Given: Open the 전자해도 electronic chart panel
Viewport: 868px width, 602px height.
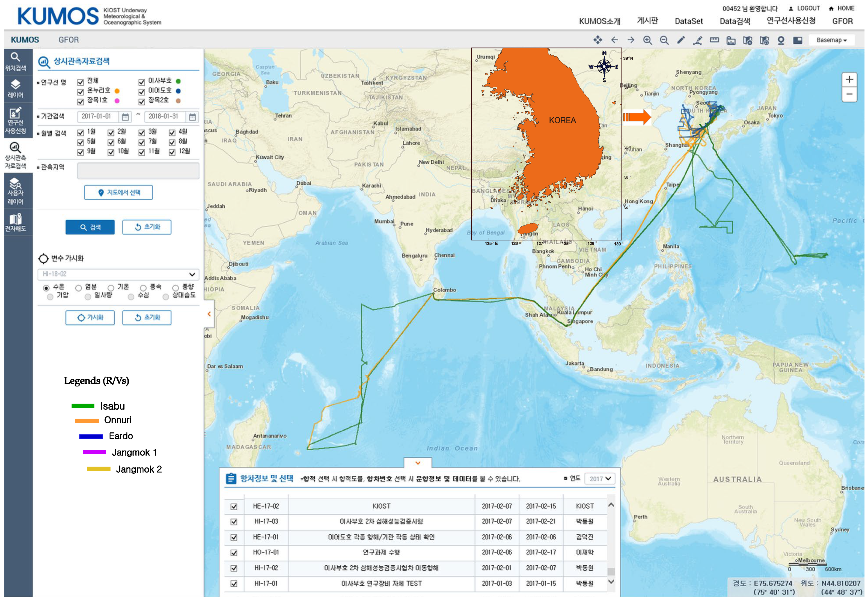Looking at the screenshot, I should point(16,222).
